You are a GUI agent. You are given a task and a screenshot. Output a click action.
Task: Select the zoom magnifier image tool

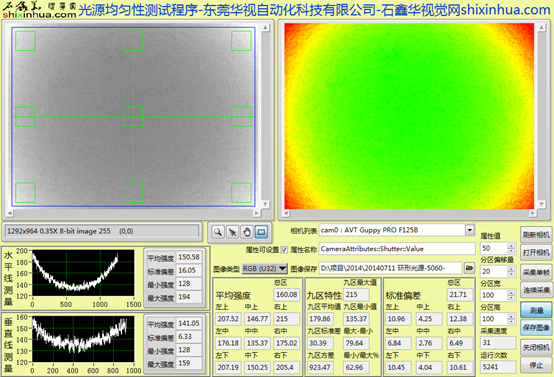(x=218, y=232)
